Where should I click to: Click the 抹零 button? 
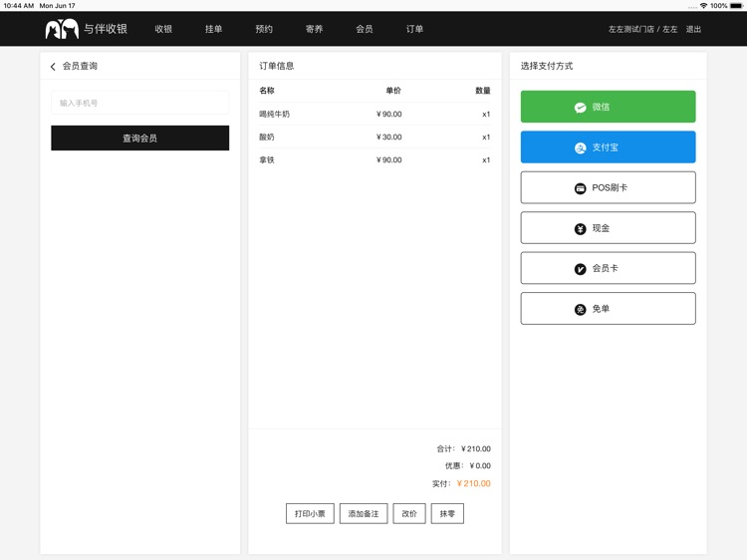click(447, 513)
